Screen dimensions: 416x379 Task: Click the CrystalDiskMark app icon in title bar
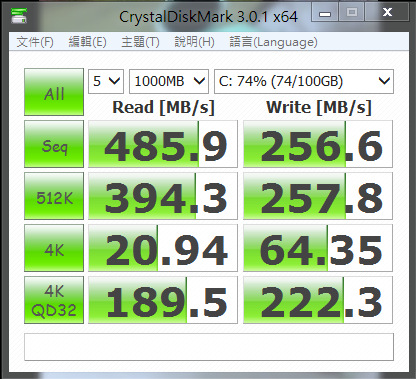[19, 15]
